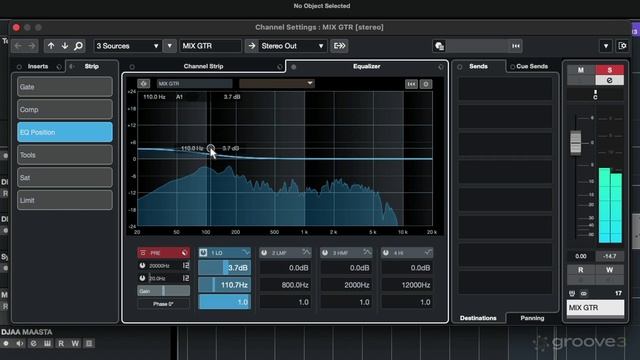Click the down arrow navigation button

point(64,46)
